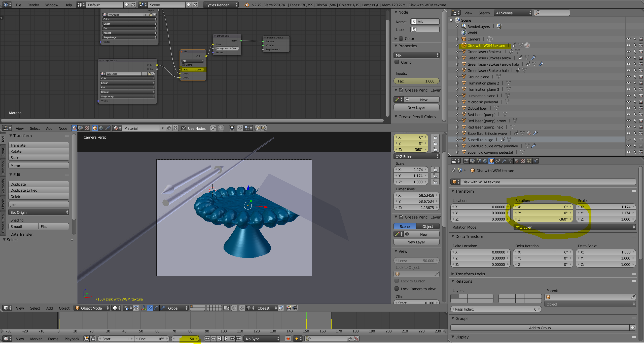Enable the Clamp checkbox in Properties
The height and width of the screenshot is (344, 644).
(x=397, y=62)
